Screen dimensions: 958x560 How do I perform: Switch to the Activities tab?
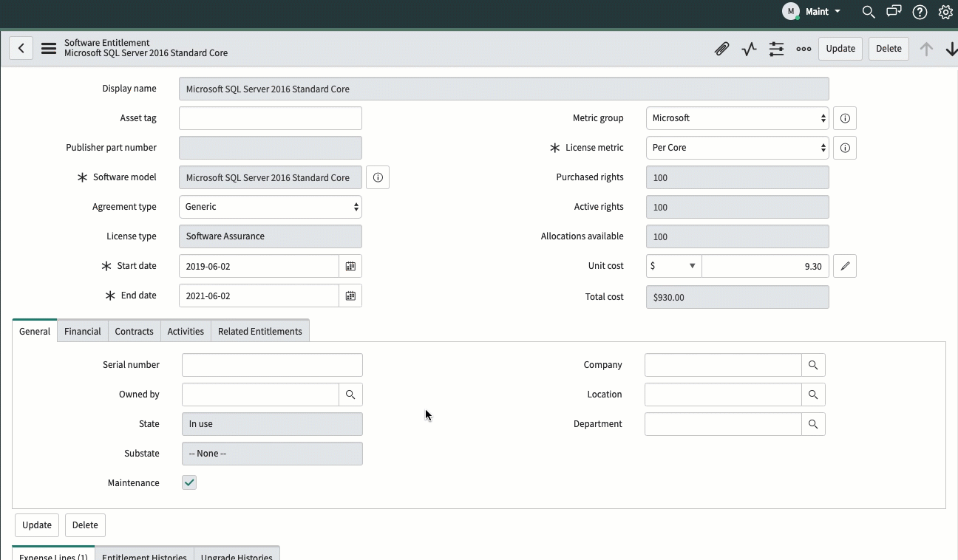[186, 331]
